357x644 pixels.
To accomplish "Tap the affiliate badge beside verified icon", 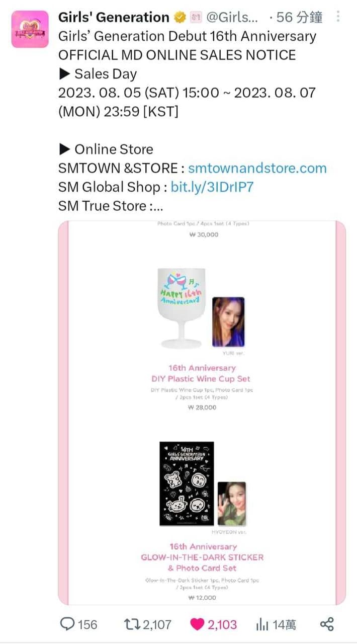I will pyautogui.click(x=196, y=17).
